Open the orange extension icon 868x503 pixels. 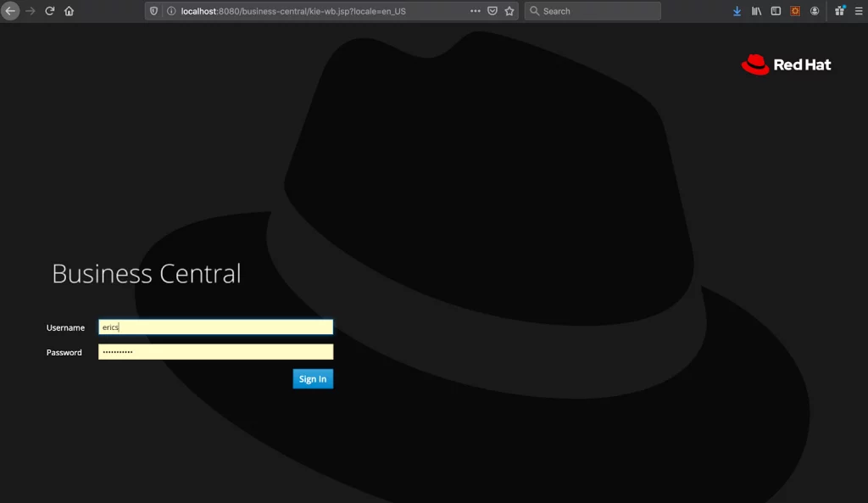click(795, 11)
